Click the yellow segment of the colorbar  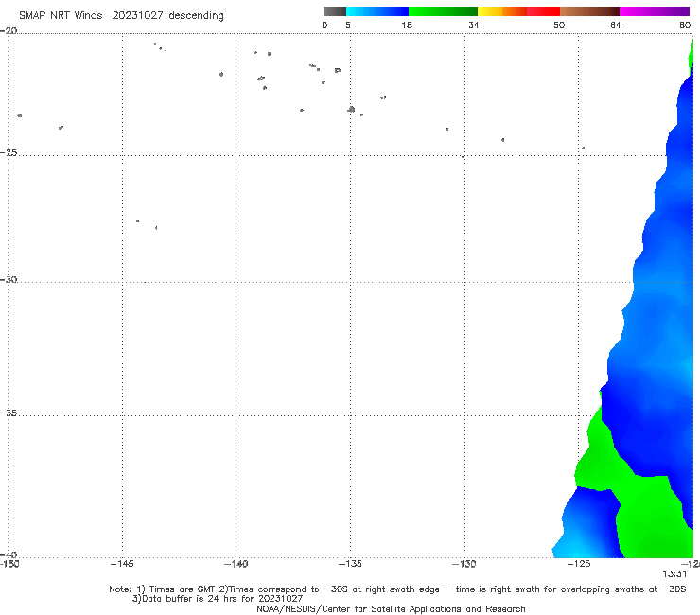coord(490,11)
